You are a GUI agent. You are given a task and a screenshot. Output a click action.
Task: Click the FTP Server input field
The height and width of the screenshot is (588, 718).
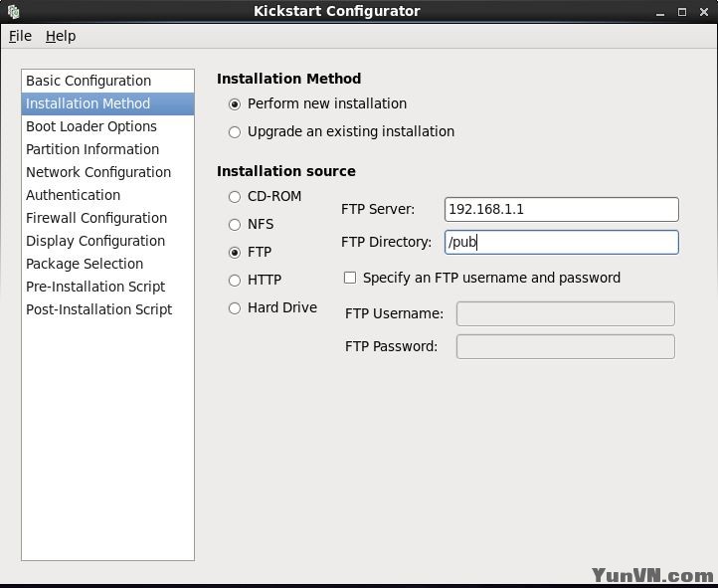point(561,209)
